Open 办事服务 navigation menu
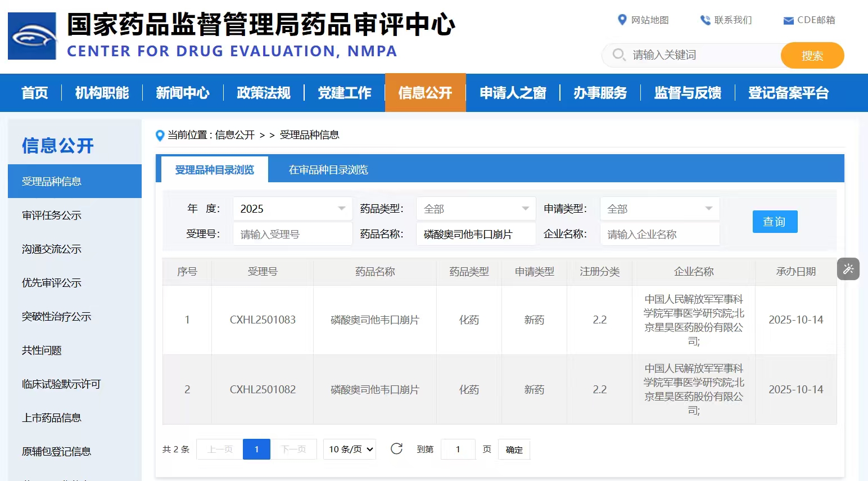Viewport: 868px width, 481px height. [x=600, y=93]
